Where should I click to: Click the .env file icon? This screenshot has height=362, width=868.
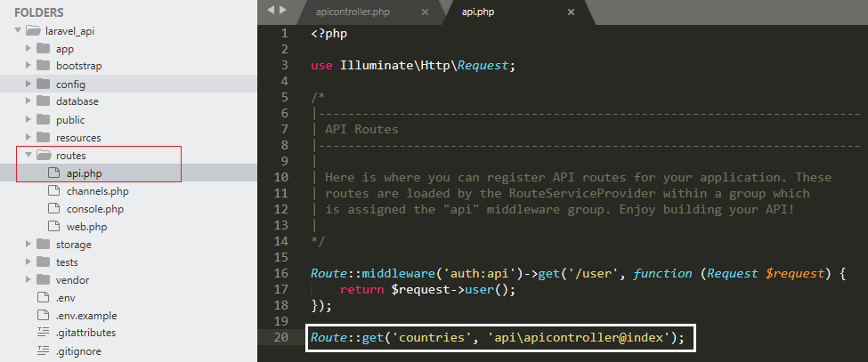(43, 298)
